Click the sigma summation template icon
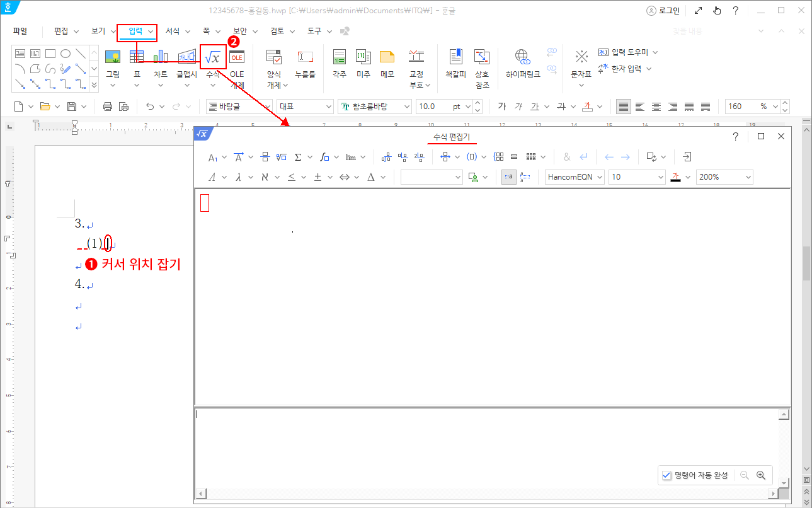 pyautogui.click(x=298, y=158)
